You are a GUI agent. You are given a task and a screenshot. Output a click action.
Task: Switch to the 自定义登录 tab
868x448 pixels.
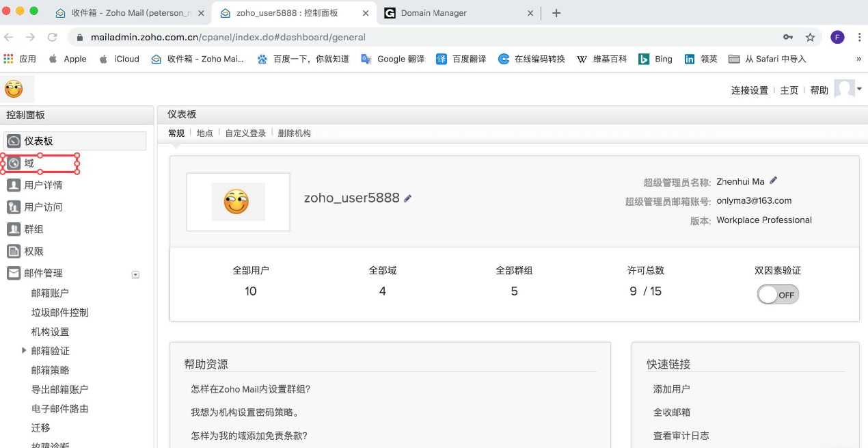click(245, 133)
